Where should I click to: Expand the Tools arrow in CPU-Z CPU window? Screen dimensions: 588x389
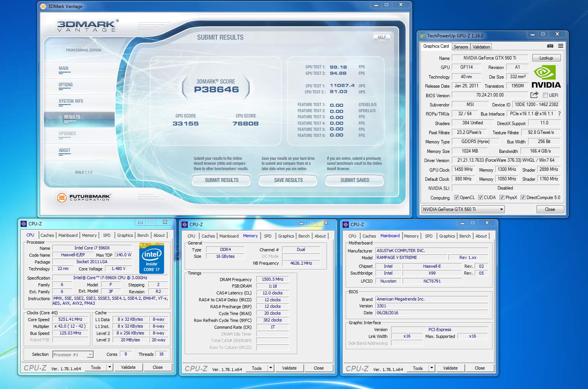click(110, 367)
